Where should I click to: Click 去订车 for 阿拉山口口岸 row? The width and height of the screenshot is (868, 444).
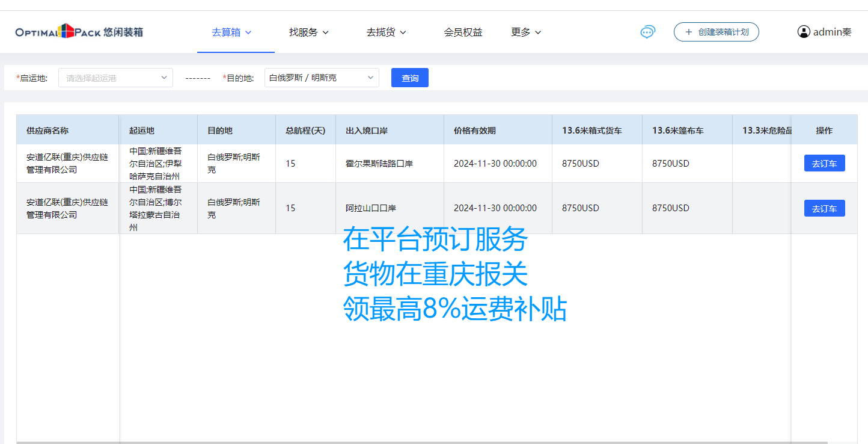[x=824, y=208]
